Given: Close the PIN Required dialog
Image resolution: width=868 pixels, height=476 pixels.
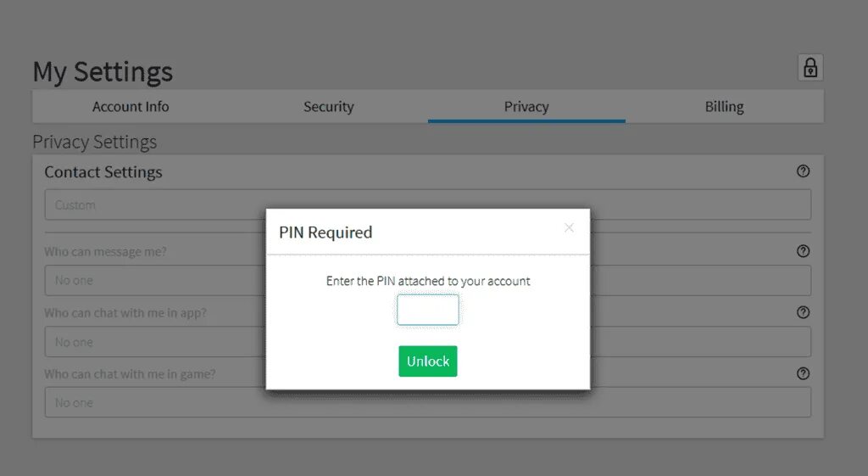Looking at the screenshot, I should tap(569, 227).
